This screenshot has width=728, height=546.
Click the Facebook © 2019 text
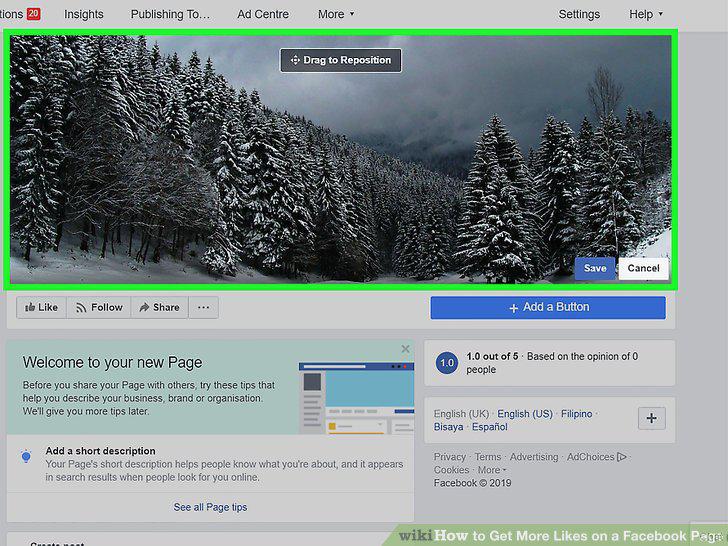click(472, 483)
